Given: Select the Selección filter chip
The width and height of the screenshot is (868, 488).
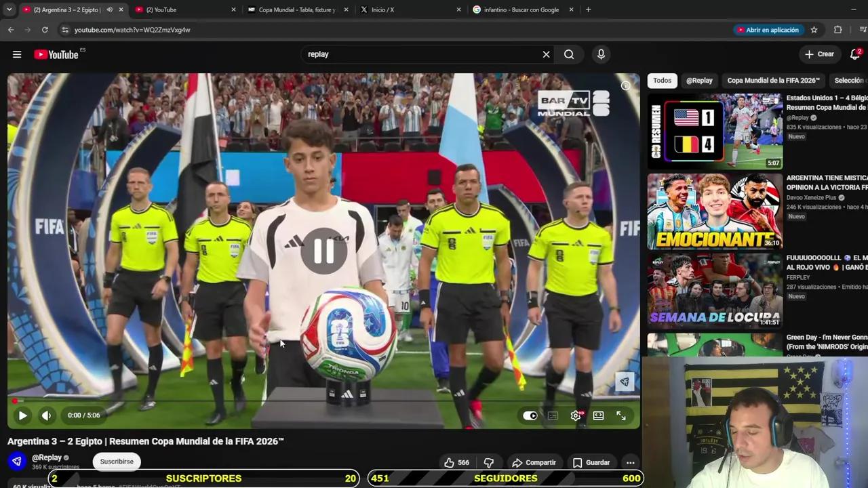Looking at the screenshot, I should 848,81.
